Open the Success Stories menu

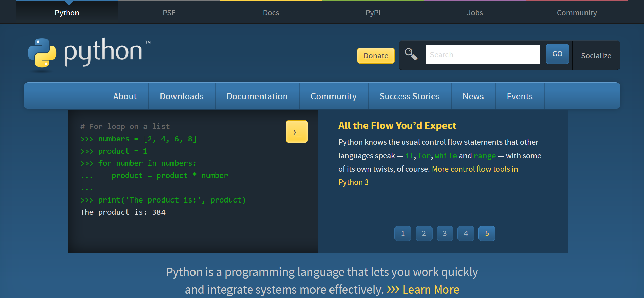coord(410,96)
